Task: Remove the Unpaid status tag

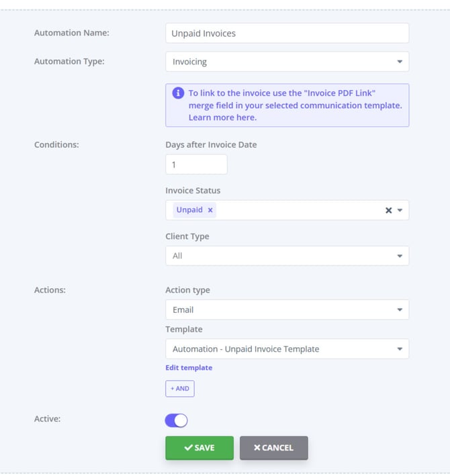Action: click(210, 210)
